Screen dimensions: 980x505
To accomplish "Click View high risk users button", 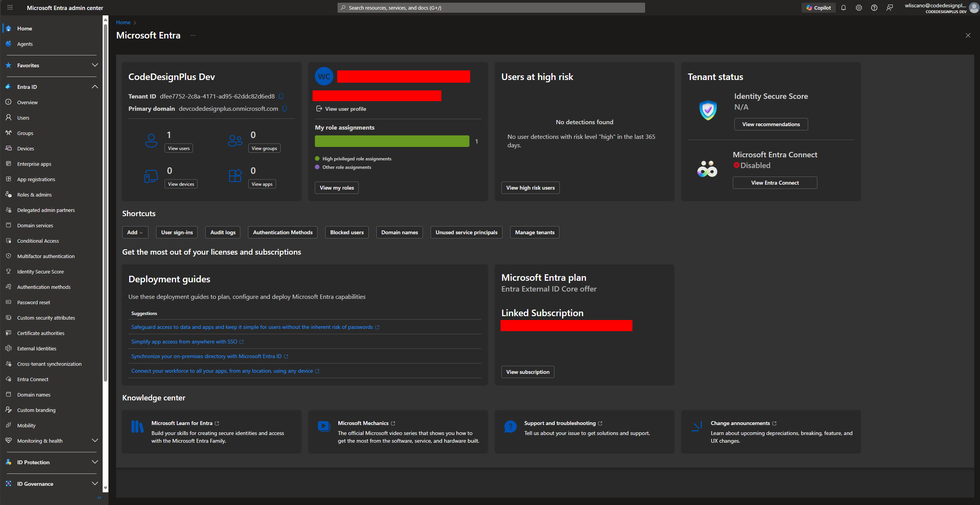I will point(530,188).
